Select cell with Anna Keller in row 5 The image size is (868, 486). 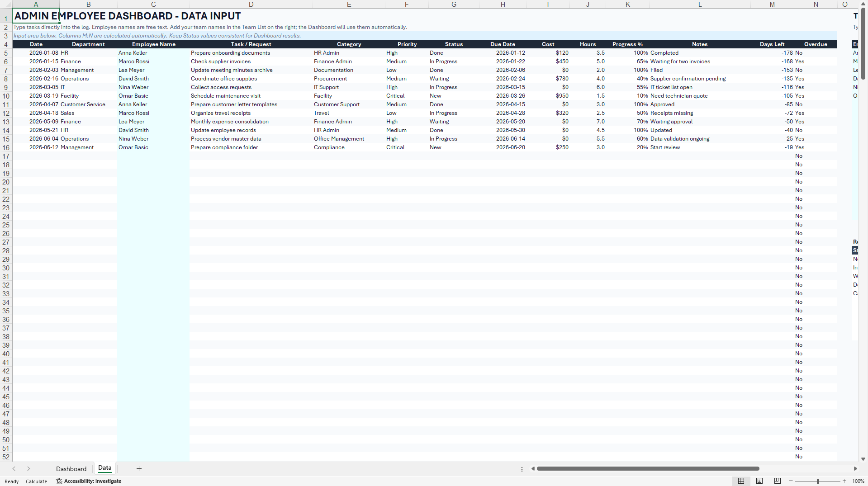pyautogui.click(x=153, y=53)
